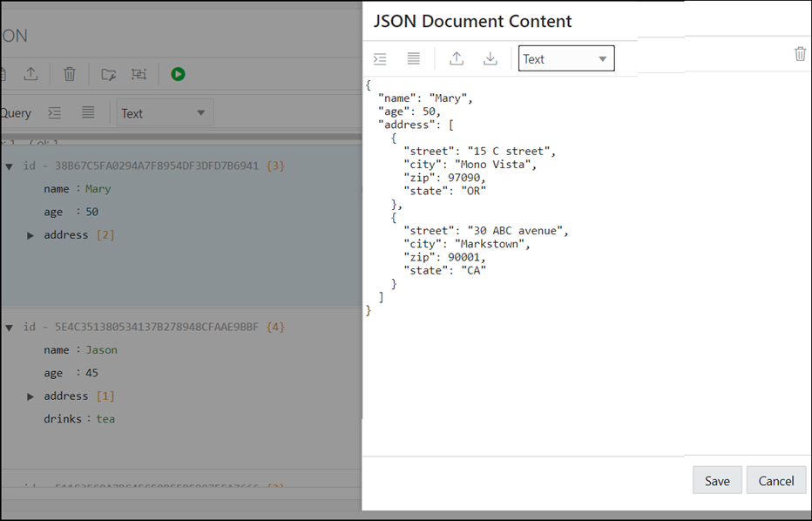Click the green Run query icon
This screenshot has width=812, height=521.
pos(178,74)
